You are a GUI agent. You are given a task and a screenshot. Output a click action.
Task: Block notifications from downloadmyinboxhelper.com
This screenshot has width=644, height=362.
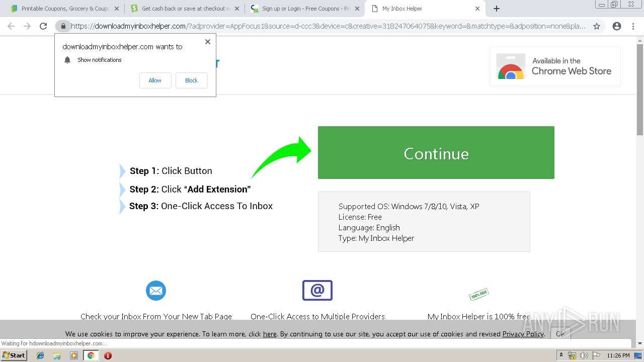pyautogui.click(x=191, y=80)
